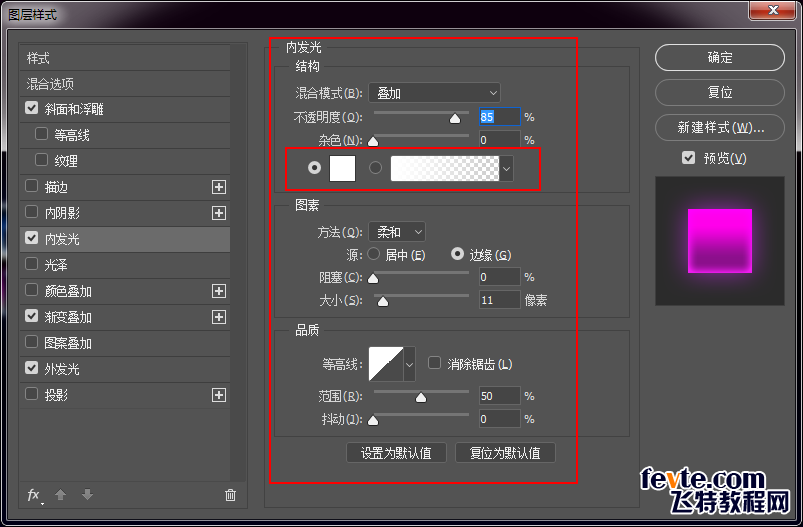803x527 pixels.
Task: Click the gradient preview swatch
Action: tap(445, 168)
